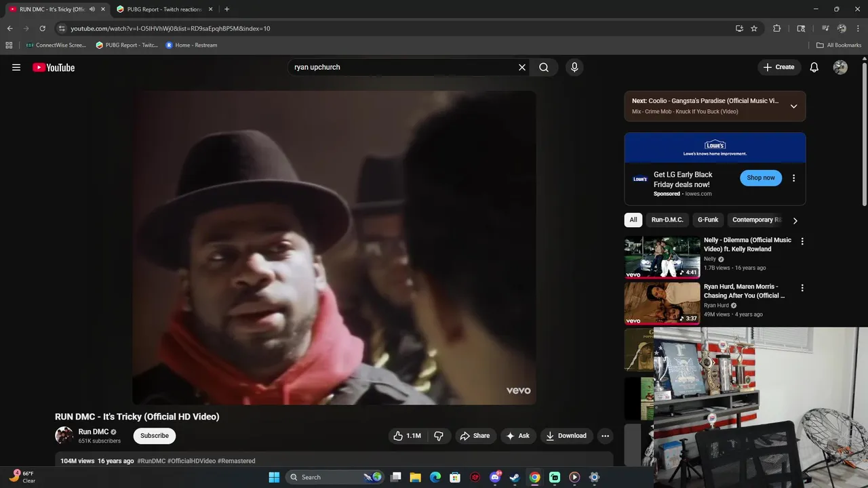View site information icon in address bar
This screenshot has height=488, width=868.
coord(62,28)
